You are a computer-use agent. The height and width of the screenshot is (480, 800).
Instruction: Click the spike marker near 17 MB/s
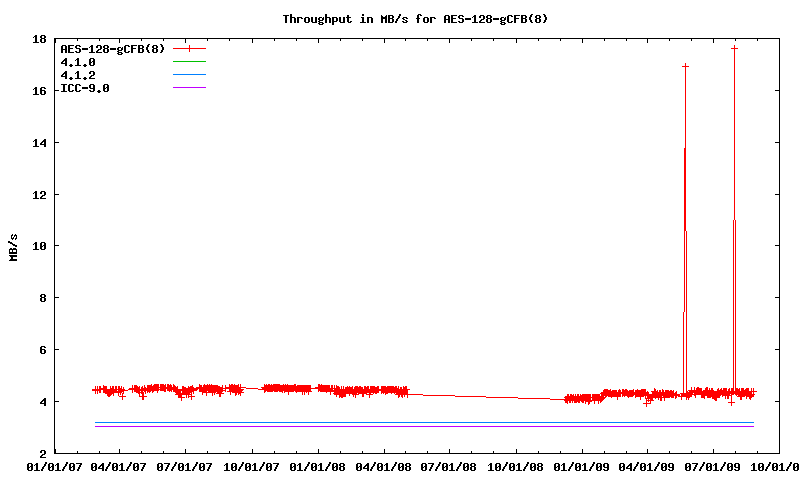tap(685, 66)
